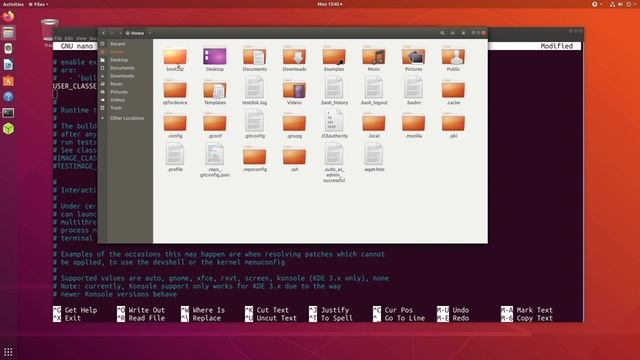Viewport: 640px width, 360px height.
Task: Select Trash in the Files sidebar
Action: [126, 108]
